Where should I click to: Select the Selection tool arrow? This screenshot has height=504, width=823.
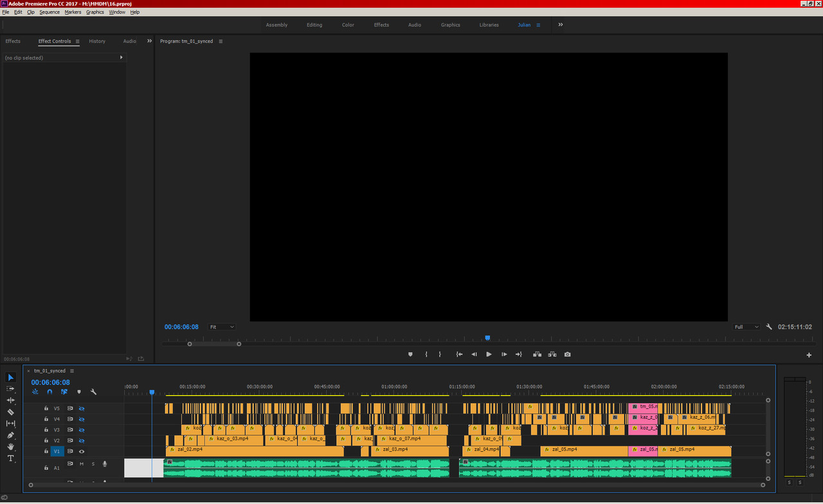pyautogui.click(x=11, y=377)
